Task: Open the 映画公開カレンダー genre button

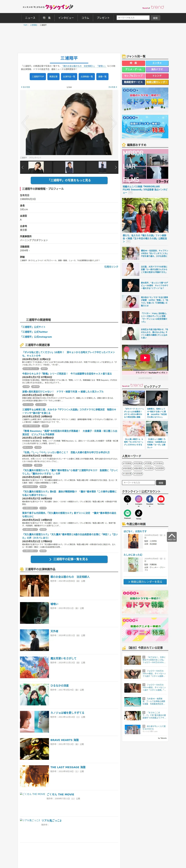Action: click(157, 82)
